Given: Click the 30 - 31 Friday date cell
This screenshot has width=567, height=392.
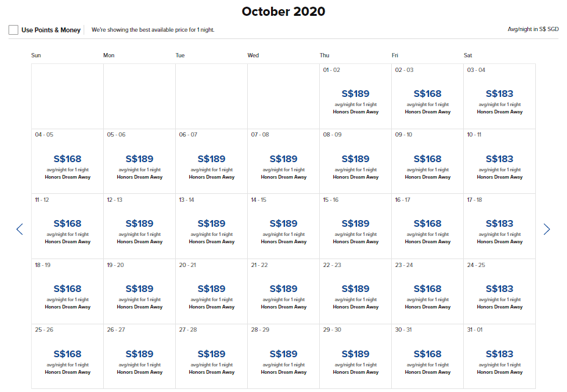Looking at the screenshot, I should pos(427,357).
